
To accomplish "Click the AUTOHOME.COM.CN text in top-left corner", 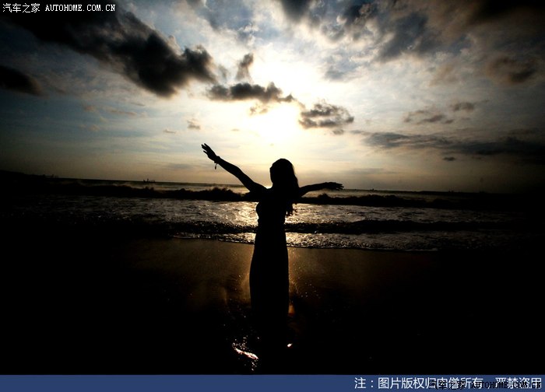I will pos(80,8).
